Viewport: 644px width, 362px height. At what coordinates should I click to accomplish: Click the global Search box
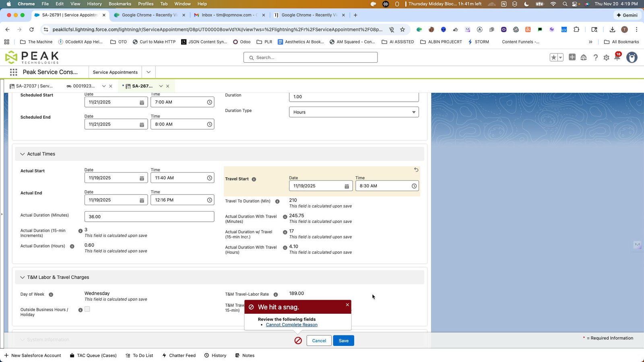pyautogui.click(x=310, y=58)
